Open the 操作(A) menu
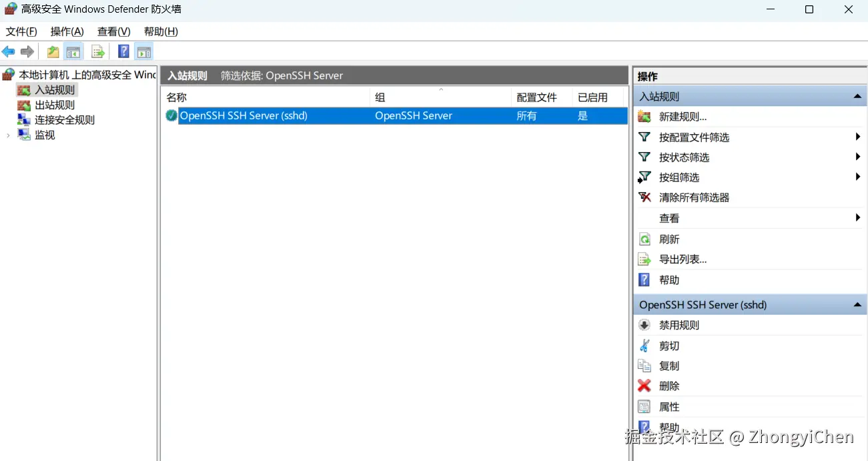The height and width of the screenshot is (461, 868). [67, 31]
